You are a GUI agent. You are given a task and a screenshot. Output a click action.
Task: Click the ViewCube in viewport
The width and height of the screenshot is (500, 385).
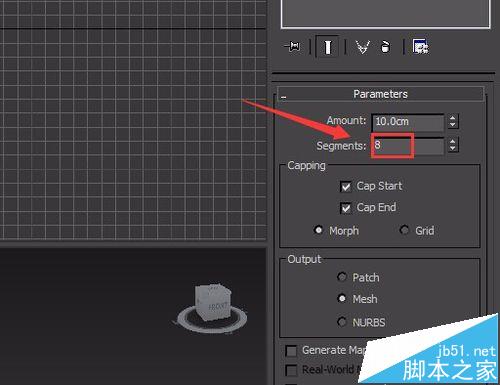point(213,302)
